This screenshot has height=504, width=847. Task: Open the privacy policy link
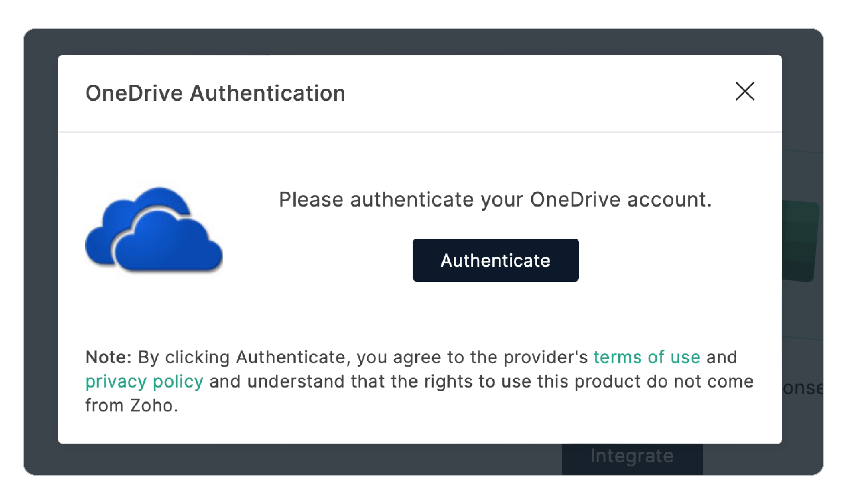pyautogui.click(x=144, y=381)
